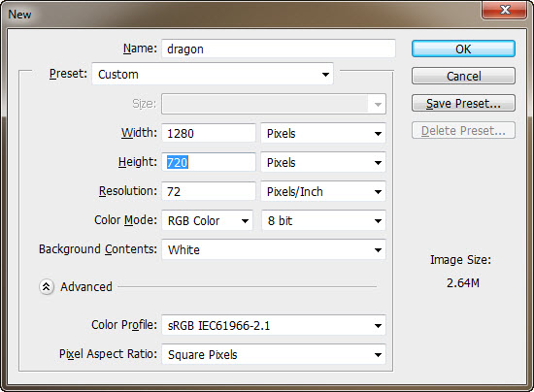Click the Save Preset button
Screen dimensions: 534x392
click(463, 103)
